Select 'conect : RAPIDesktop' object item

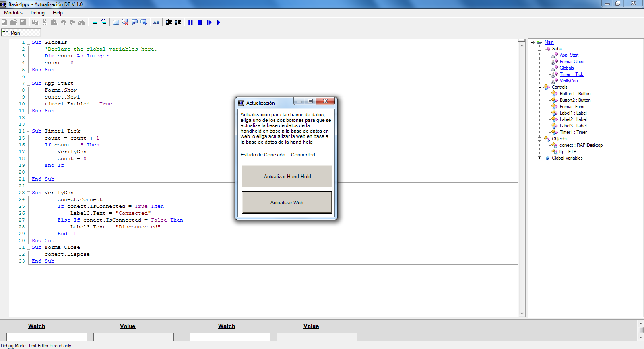pyautogui.click(x=581, y=145)
